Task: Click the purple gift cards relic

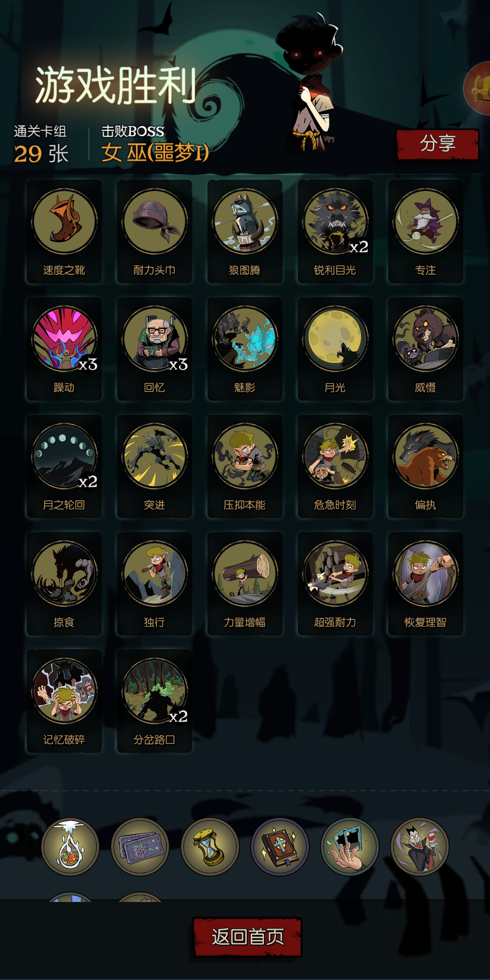Action: coord(140,847)
